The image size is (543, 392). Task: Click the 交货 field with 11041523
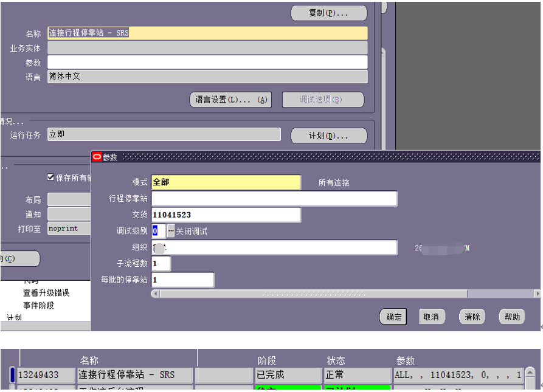(226, 215)
